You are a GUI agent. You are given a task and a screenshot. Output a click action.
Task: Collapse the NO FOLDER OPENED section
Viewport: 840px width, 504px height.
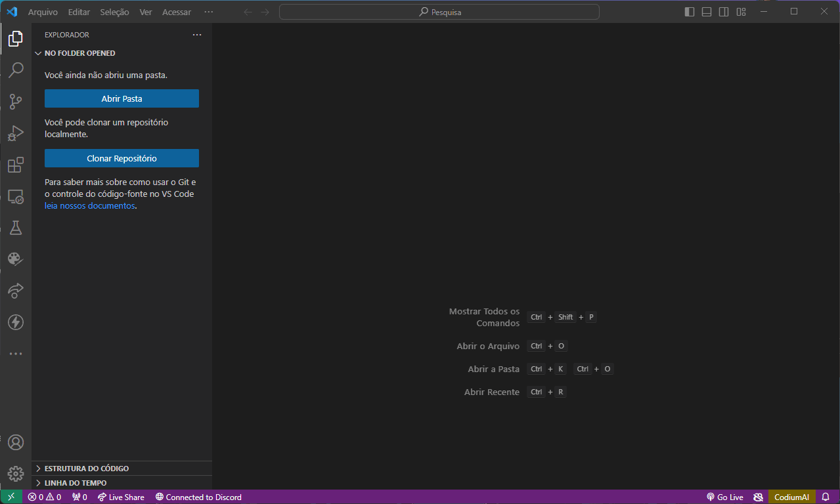79,53
